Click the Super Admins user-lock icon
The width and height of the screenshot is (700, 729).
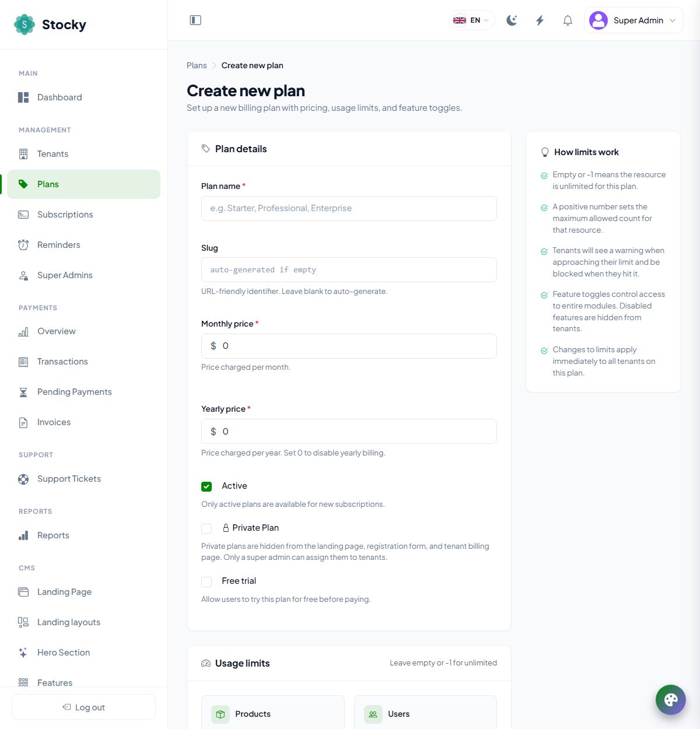click(x=23, y=275)
